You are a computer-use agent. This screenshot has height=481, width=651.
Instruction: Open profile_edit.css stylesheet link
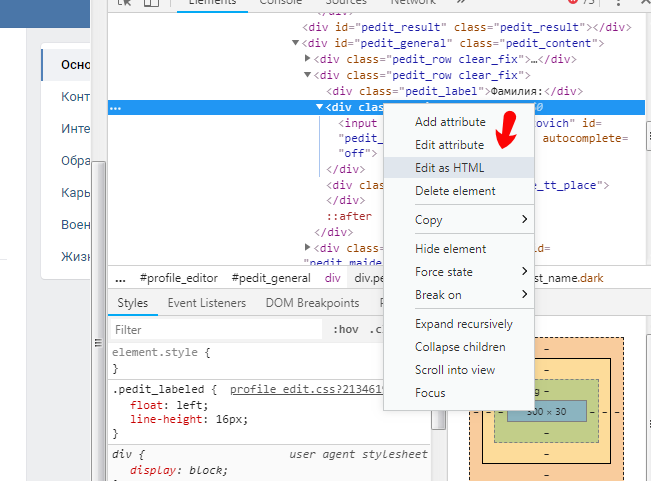tap(306, 389)
